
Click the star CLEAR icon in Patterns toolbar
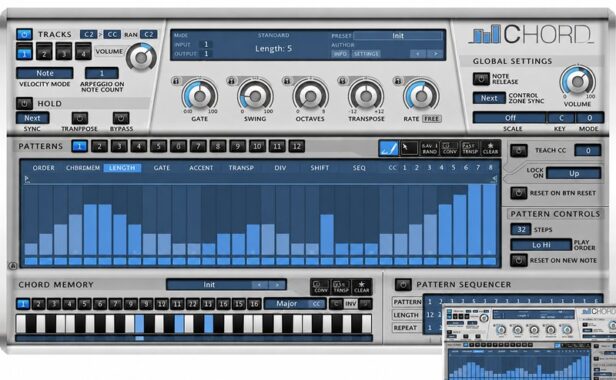pos(490,149)
